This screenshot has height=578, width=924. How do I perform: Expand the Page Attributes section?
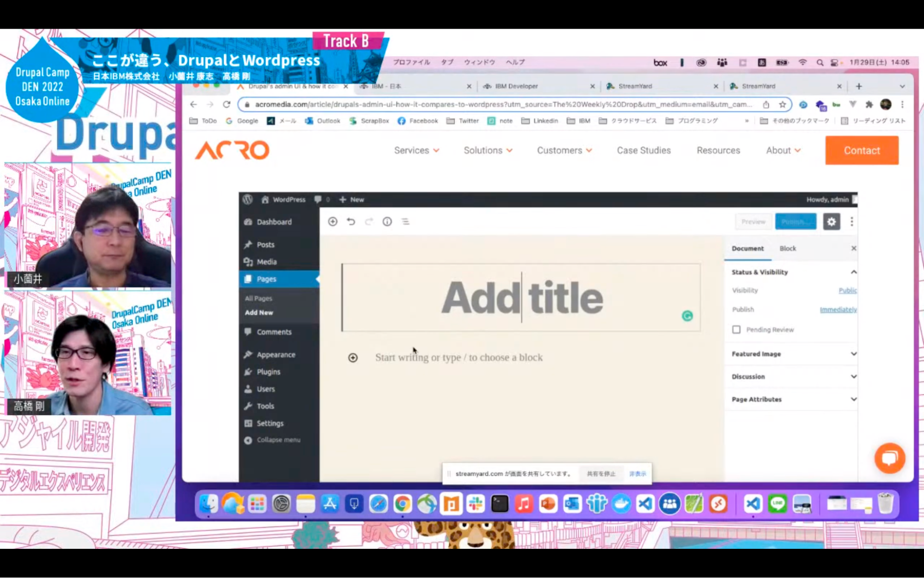point(793,399)
